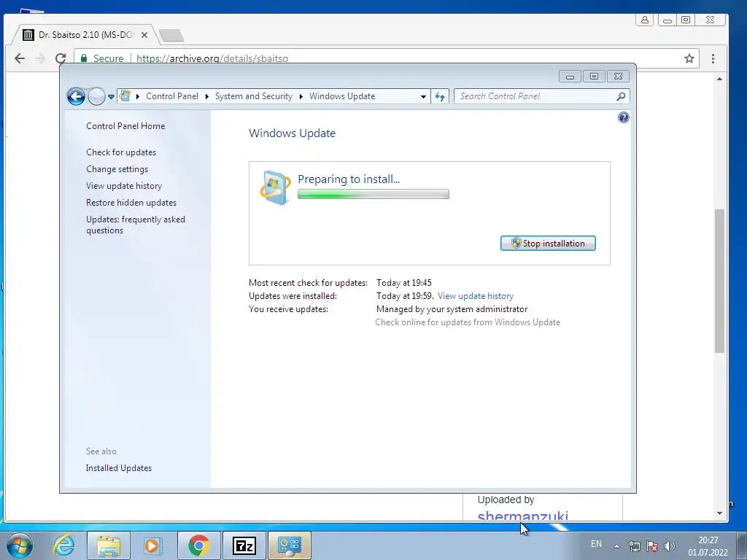Click Chrome forward arrow button
Image resolution: width=747 pixels, height=560 pixels.
pos(40,58)
